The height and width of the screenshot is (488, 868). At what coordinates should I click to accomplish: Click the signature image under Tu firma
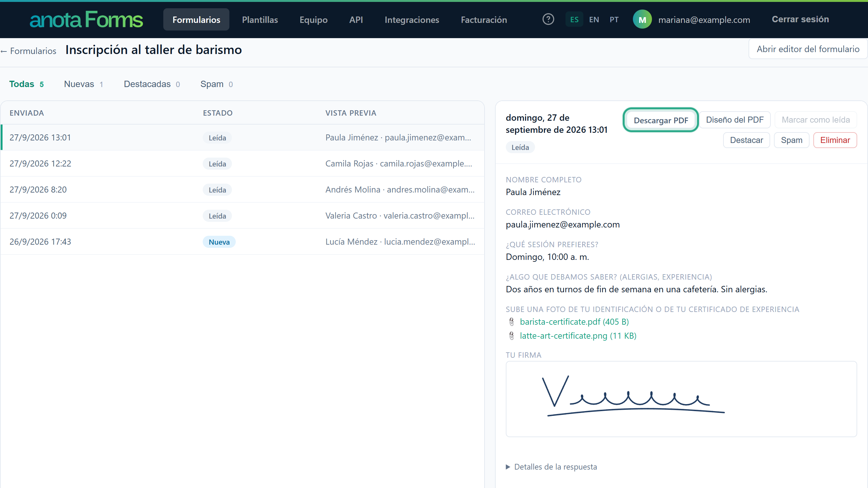[681, 399]
